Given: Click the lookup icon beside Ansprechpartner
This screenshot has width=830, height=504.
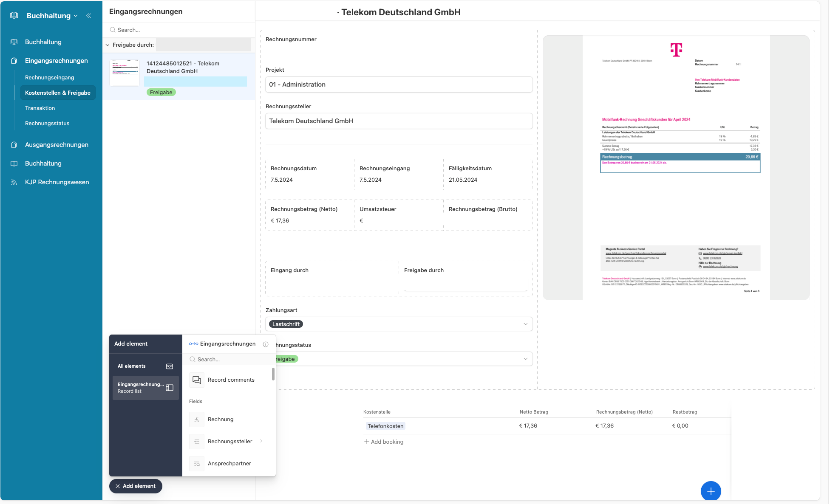Looking at the screenshot, I should pyautogui.click(x=197, y=464).
